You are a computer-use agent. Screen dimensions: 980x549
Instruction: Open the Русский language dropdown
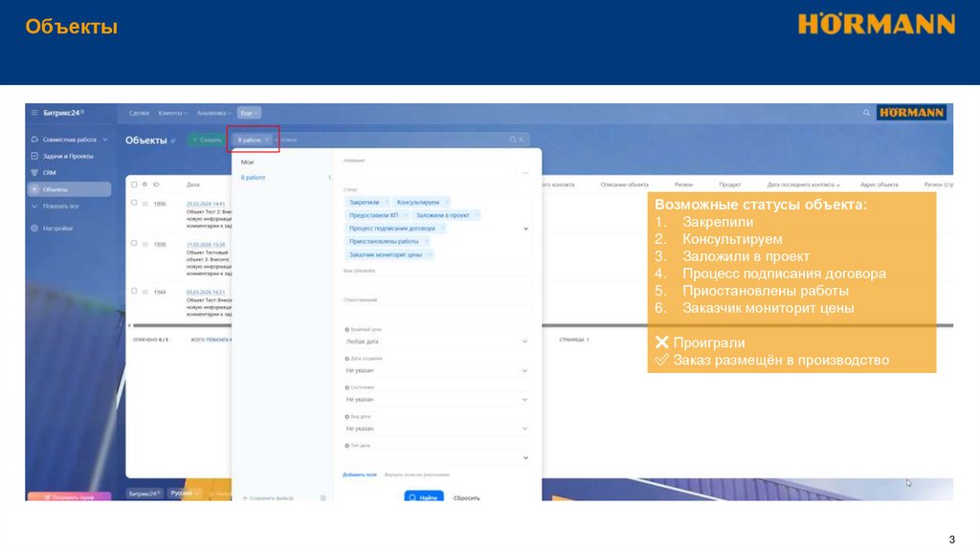185,494
